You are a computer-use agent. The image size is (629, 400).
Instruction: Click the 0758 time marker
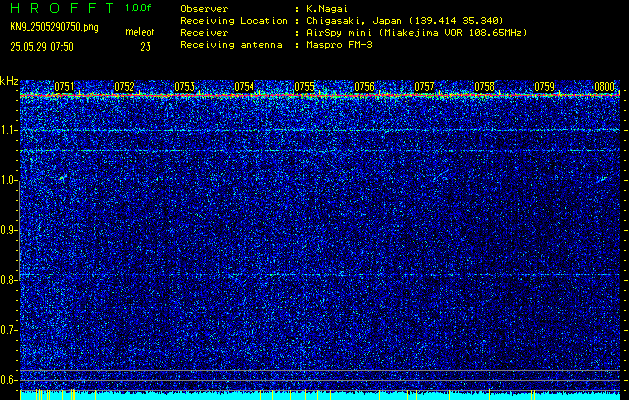(484, 87)
